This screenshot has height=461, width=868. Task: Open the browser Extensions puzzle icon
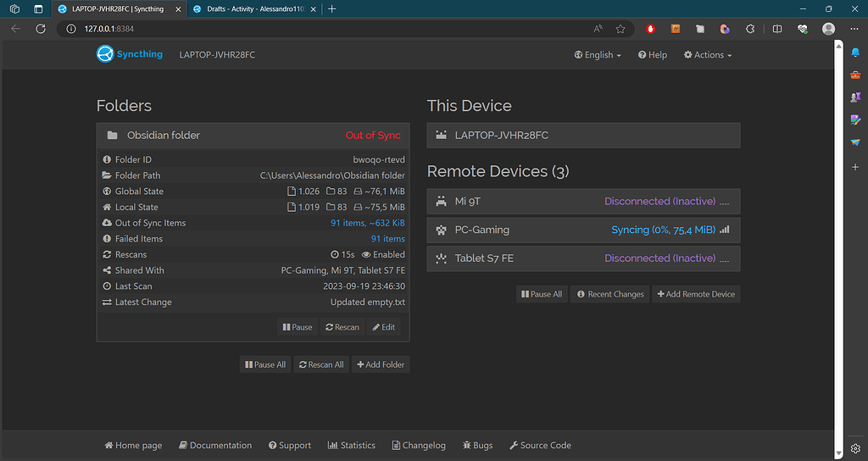[x=750, y=29]
